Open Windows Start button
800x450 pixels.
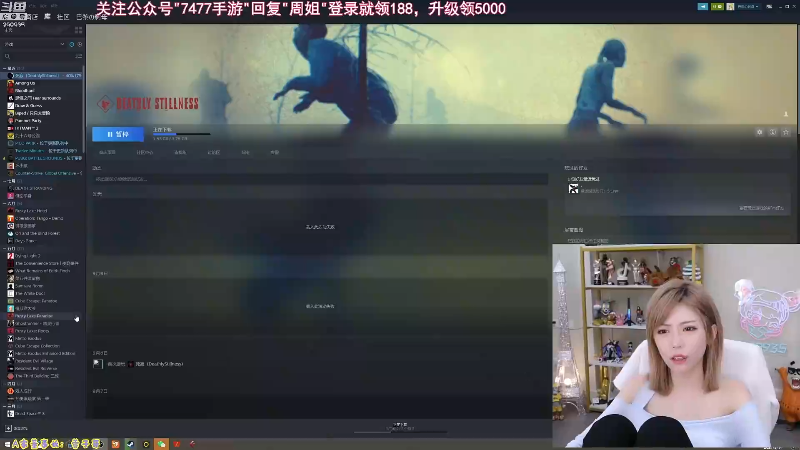point(7,444)
